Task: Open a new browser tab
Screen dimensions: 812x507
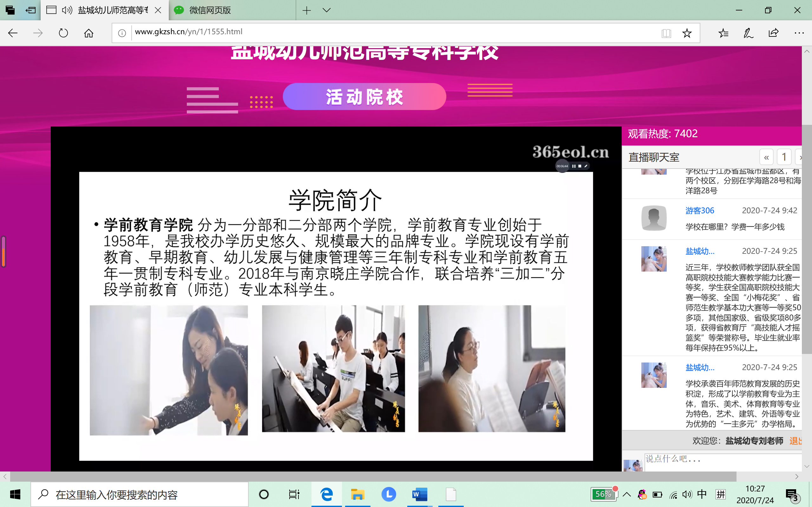Action: 306,10
